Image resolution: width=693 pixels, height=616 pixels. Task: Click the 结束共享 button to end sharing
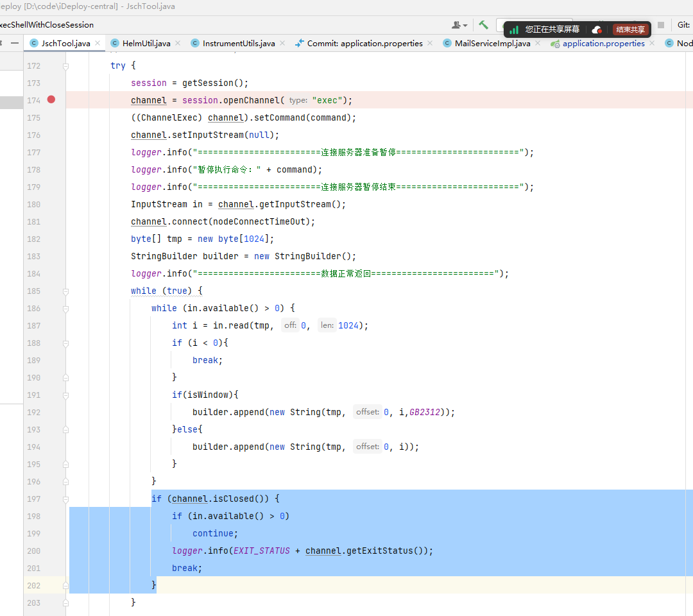tap(630, 30)
